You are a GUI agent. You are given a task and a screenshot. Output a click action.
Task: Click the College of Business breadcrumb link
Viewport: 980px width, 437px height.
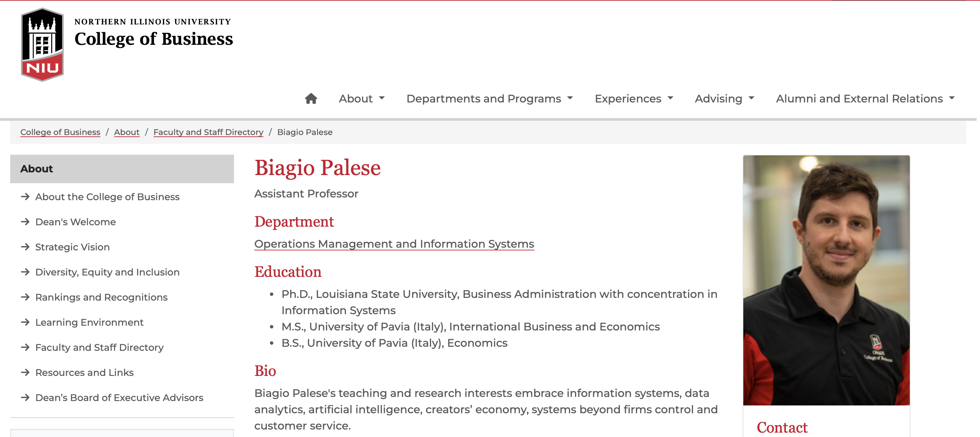click(x=60, y=132)
